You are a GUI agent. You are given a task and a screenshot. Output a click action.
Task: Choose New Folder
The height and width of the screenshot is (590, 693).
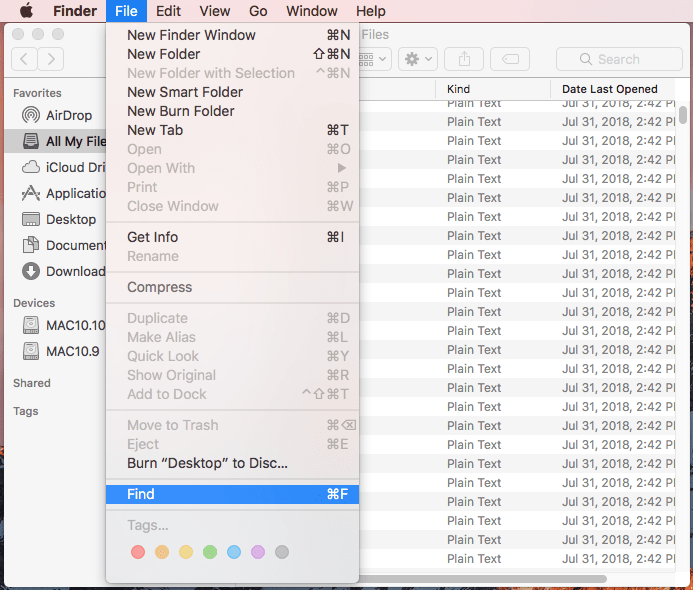(232, 54)
